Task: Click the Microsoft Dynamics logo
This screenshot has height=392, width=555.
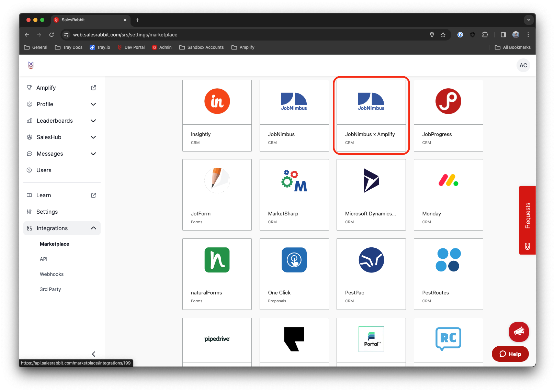Action: click(371, 180)
